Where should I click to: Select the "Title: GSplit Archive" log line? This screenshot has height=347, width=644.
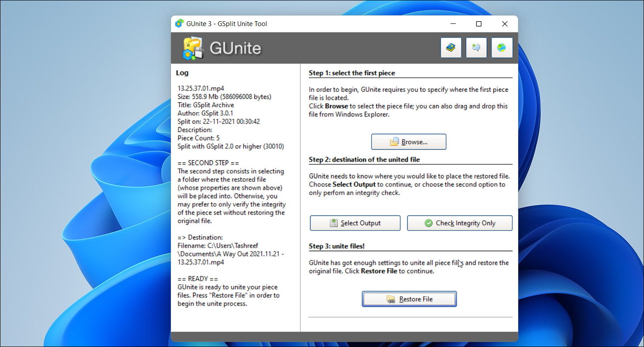point(206,105)
